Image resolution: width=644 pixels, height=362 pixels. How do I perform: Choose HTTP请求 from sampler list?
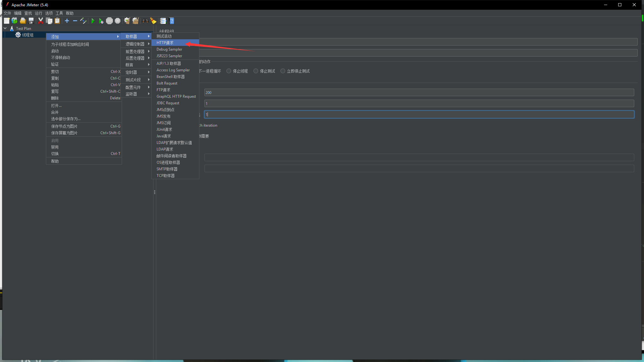point(165,43)
